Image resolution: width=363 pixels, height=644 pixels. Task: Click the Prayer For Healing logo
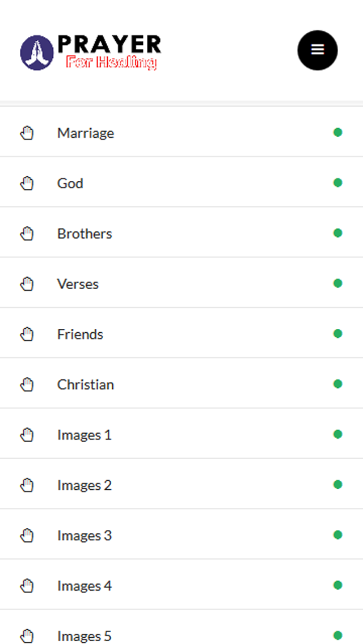pos(90,53)
